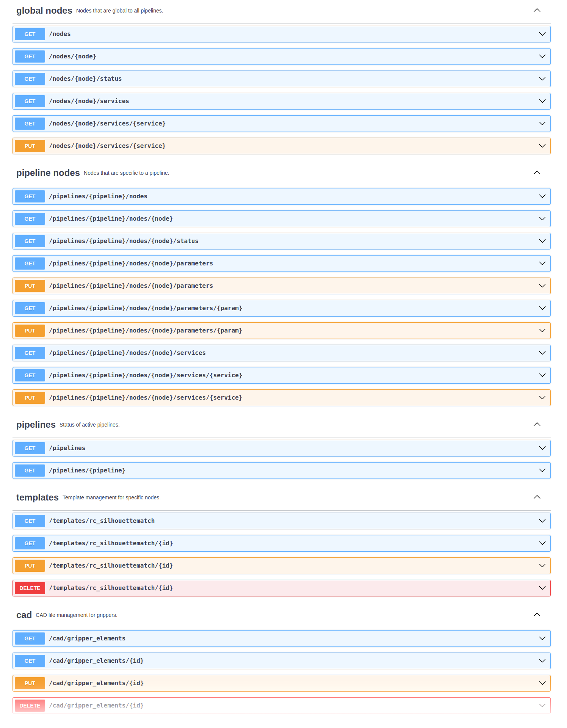This screenshot has width=567, height=728.
Task: Expand GET /pipelines/{pipeline}/nodes row chevron
Action: point(542,196)
